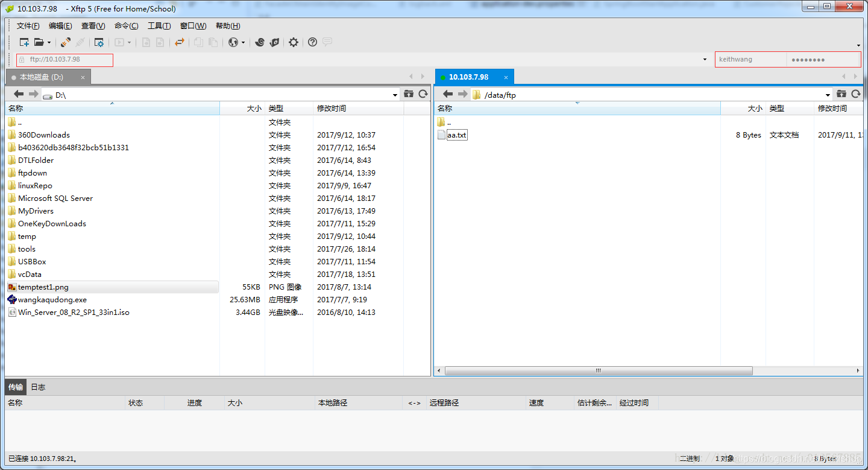Launch the Xagent toolbar icon

pyautogui.click(x=274, y=42)
